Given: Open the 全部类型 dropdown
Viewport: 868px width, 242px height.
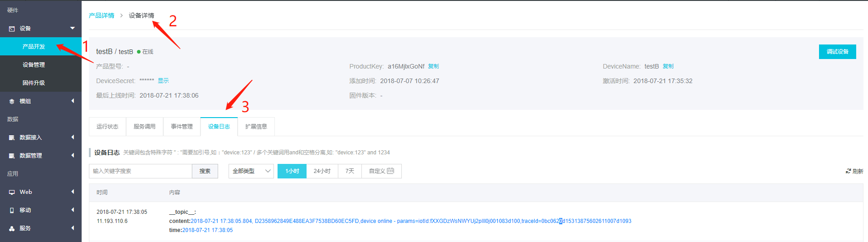Looking at the screenshot, I should pyautogui.click(x=251, y=171).
